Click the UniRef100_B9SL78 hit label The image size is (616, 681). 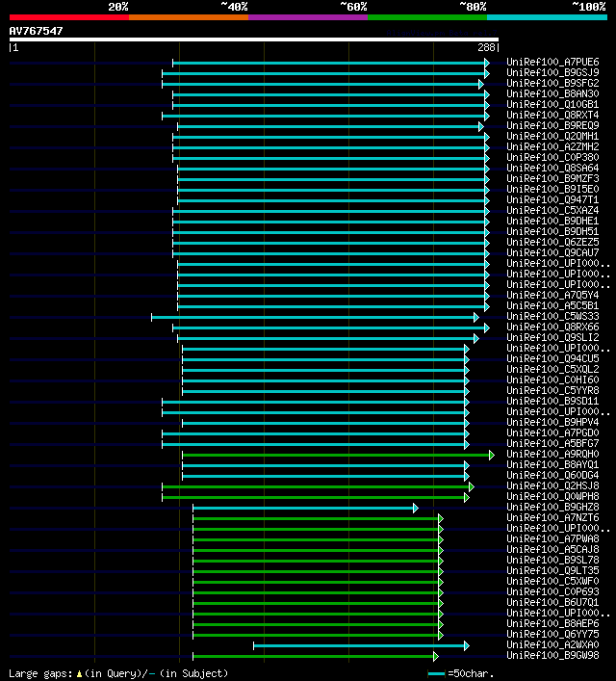coord(552,560)
